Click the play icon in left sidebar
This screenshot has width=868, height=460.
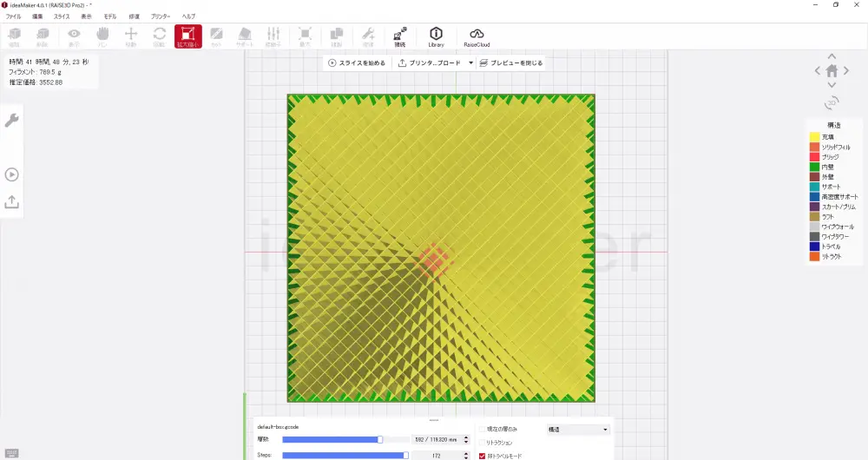coord(12,174)
